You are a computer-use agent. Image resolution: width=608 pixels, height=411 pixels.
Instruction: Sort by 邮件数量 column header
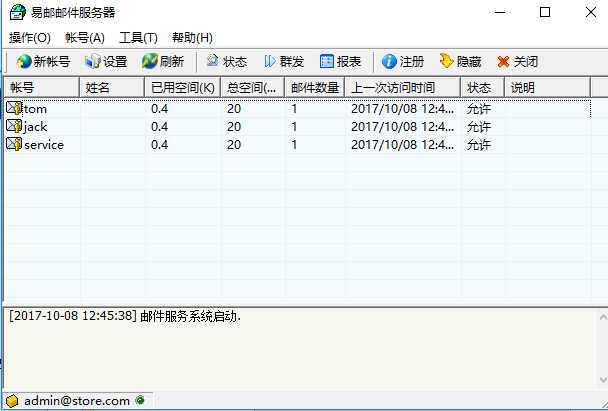pos(314,88)
